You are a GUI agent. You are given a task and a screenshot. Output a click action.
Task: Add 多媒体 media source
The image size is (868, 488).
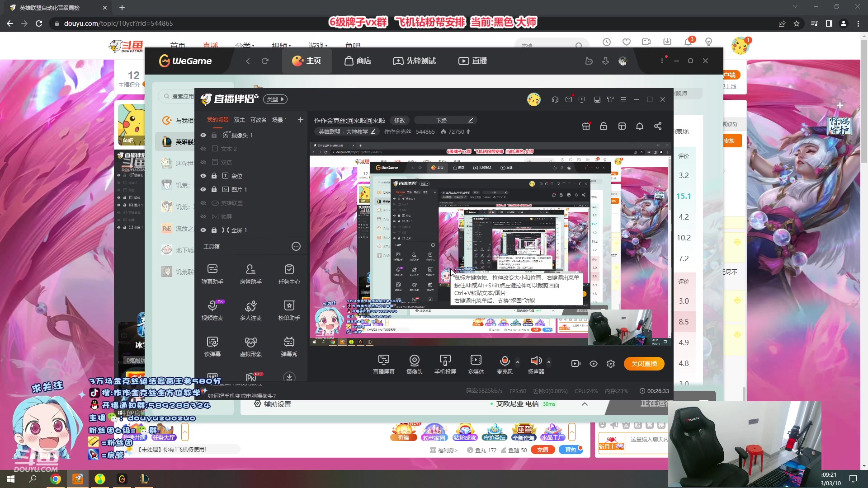476,364
